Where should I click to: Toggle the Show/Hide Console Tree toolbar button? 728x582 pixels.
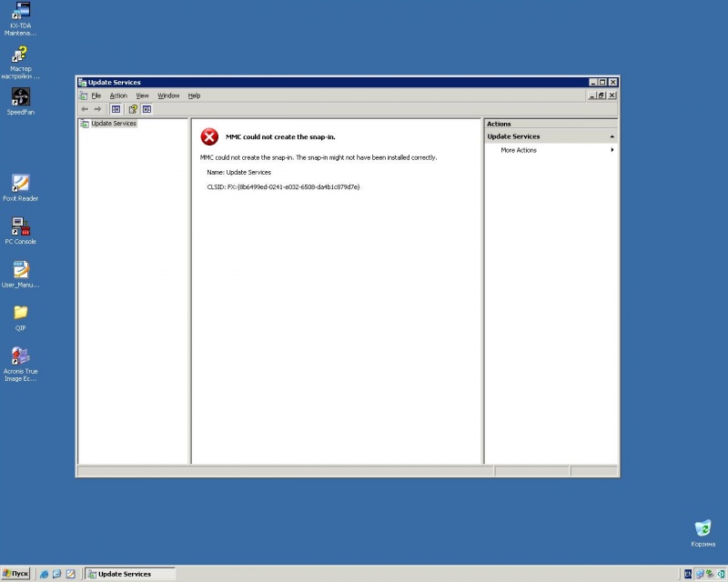click(116, 109)
